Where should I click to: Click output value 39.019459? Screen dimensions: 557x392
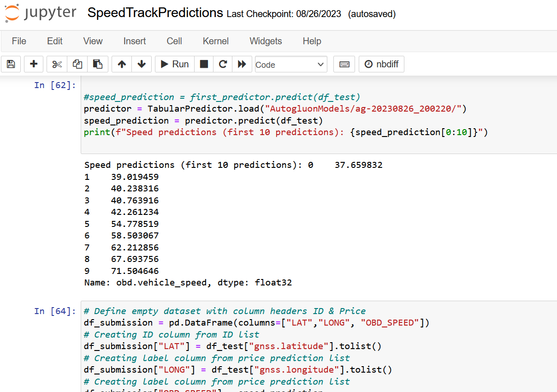[x=135, y=177]
